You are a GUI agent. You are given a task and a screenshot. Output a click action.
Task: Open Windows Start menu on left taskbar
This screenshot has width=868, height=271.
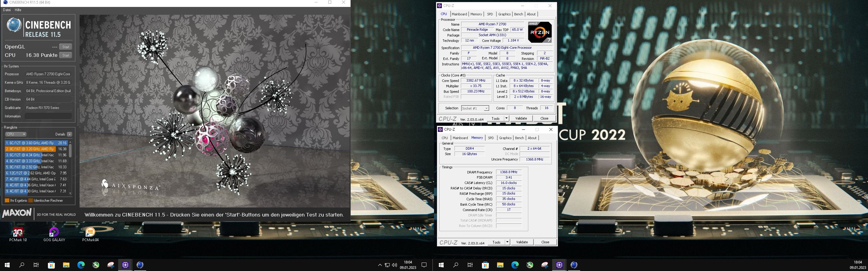click(7, 265)
